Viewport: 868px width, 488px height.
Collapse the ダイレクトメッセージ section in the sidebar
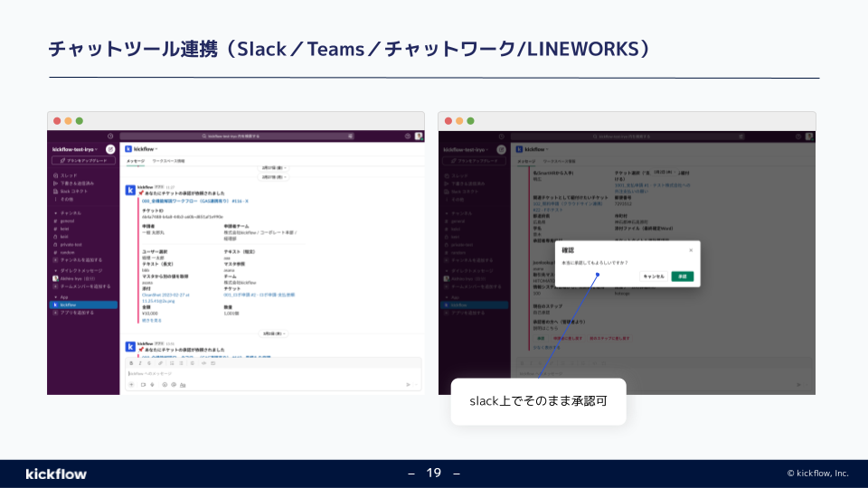[56, 269]
